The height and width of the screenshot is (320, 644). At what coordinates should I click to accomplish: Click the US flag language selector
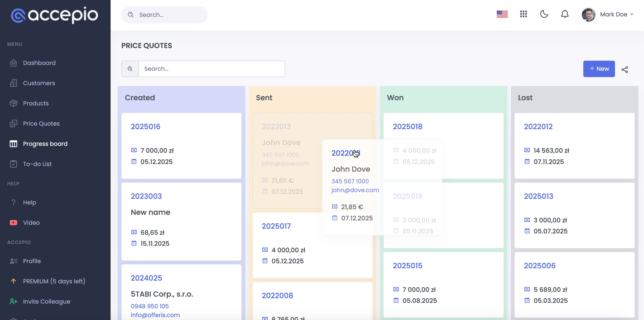point(502,14)
